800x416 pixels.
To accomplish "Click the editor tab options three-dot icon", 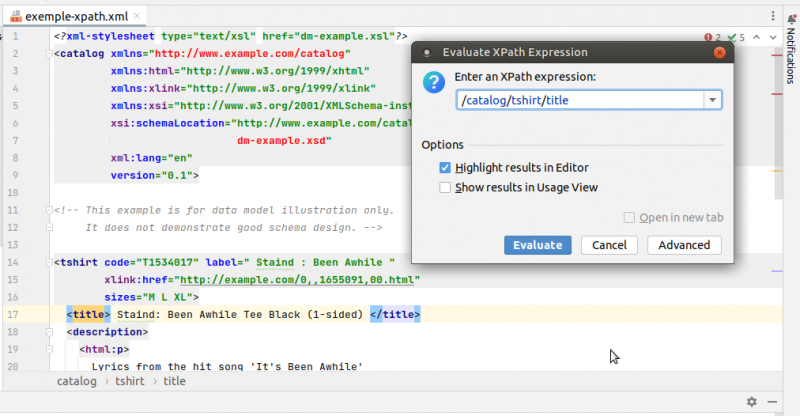I will (x=773, y=16).
